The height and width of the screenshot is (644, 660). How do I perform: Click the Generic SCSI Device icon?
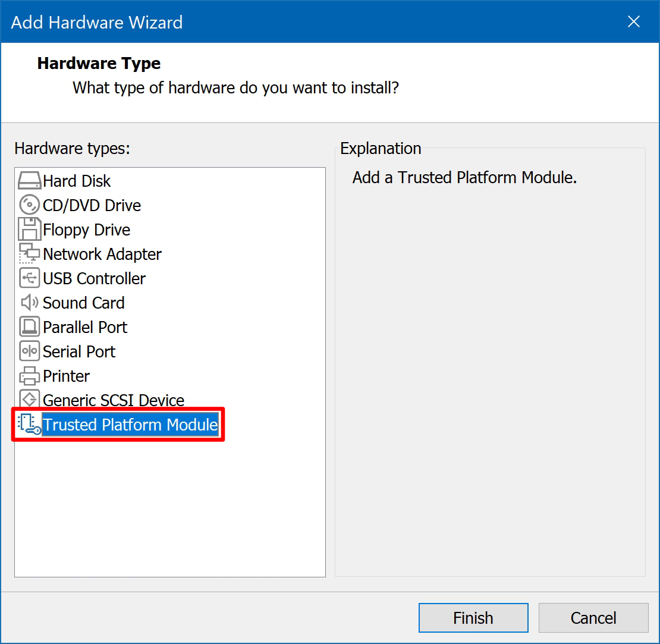click(30, 399)
